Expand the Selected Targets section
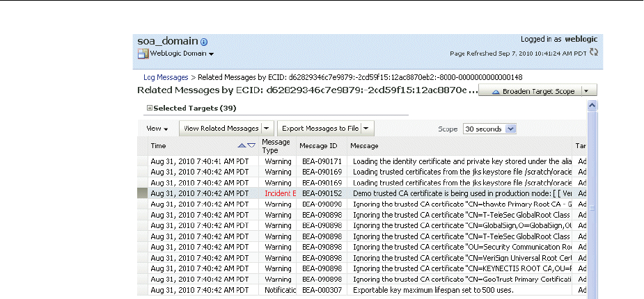 click(149, 108)
